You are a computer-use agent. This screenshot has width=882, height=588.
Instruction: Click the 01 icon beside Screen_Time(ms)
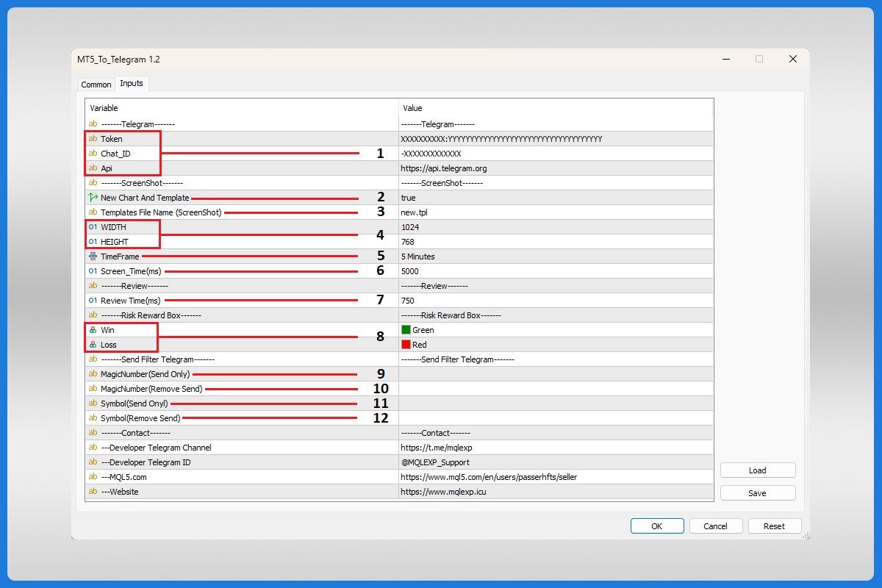pos(93,271)
